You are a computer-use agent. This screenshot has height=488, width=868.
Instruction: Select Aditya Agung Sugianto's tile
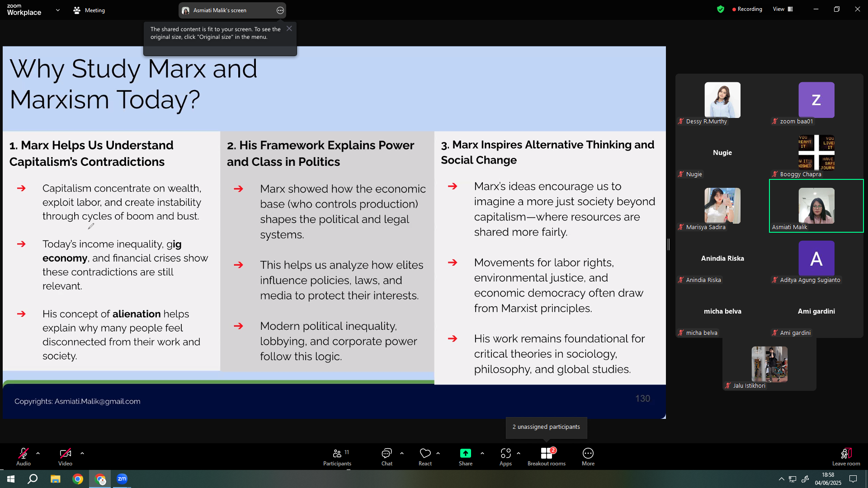(x=816, y=259)
